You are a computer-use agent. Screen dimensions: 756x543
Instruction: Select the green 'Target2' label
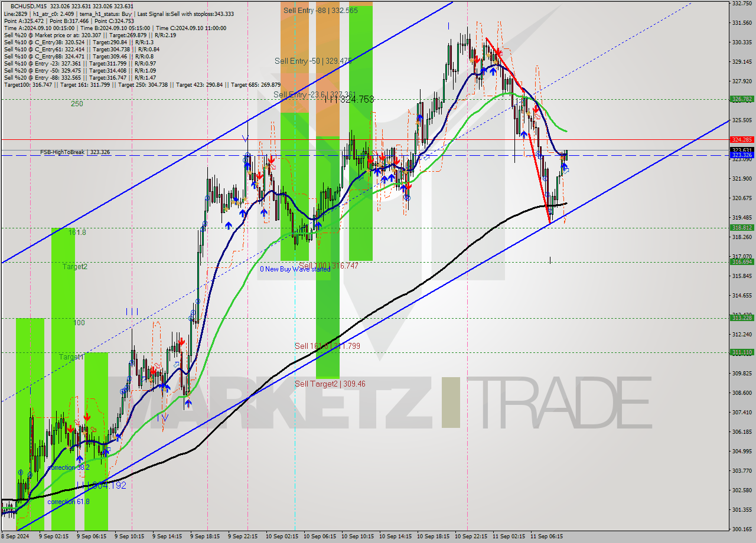click(75, 267)
